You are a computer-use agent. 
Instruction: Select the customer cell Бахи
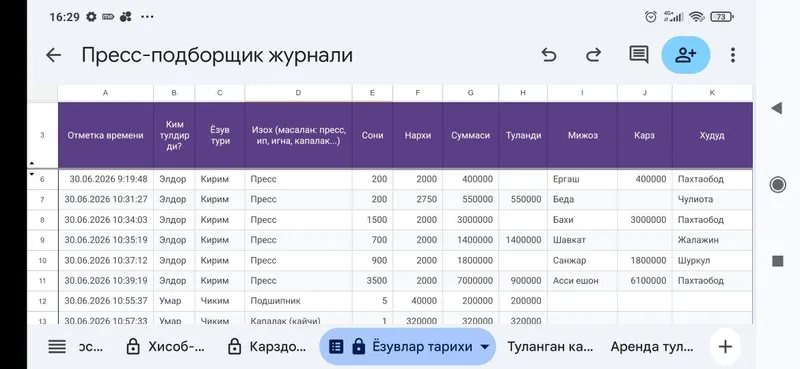583,220
